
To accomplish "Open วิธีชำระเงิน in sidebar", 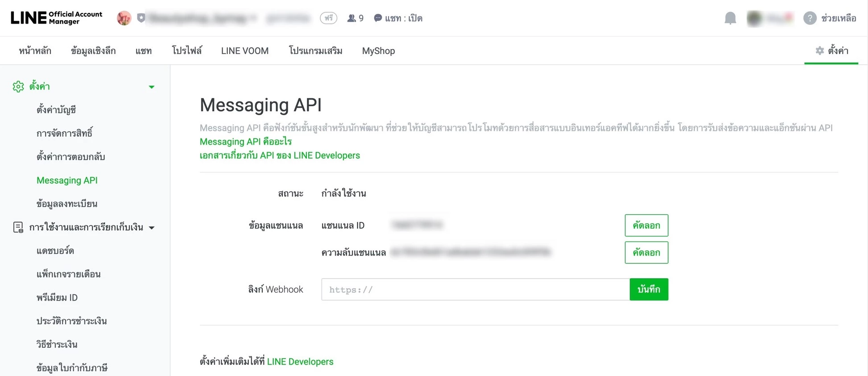I will (x=57, y=344).
